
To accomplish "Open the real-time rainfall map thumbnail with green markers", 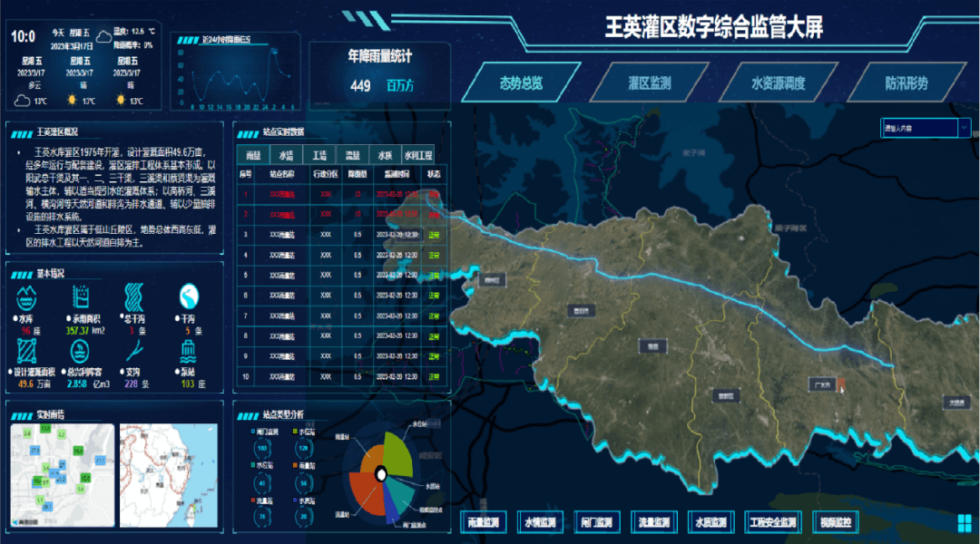I will [x=62, y=475].
